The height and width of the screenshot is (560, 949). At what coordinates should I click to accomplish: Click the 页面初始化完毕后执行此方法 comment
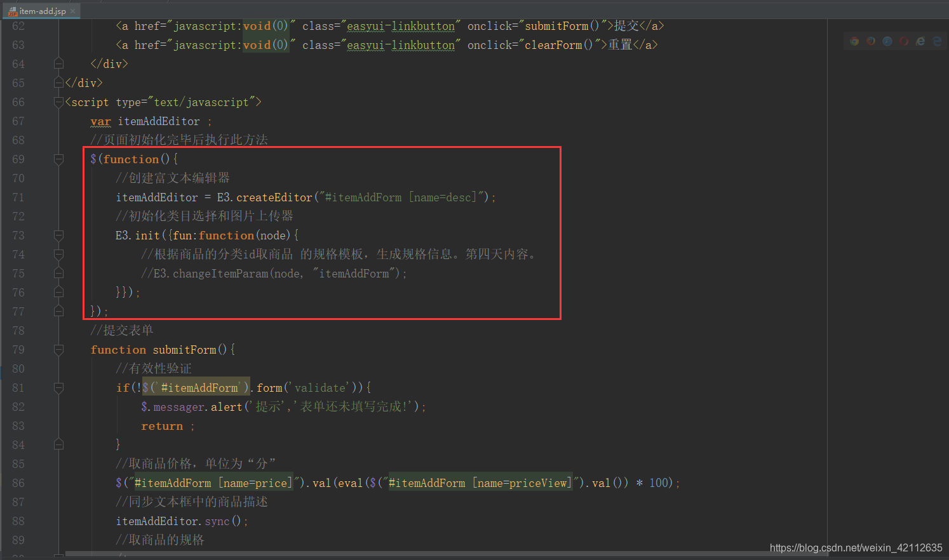point(179,140)
